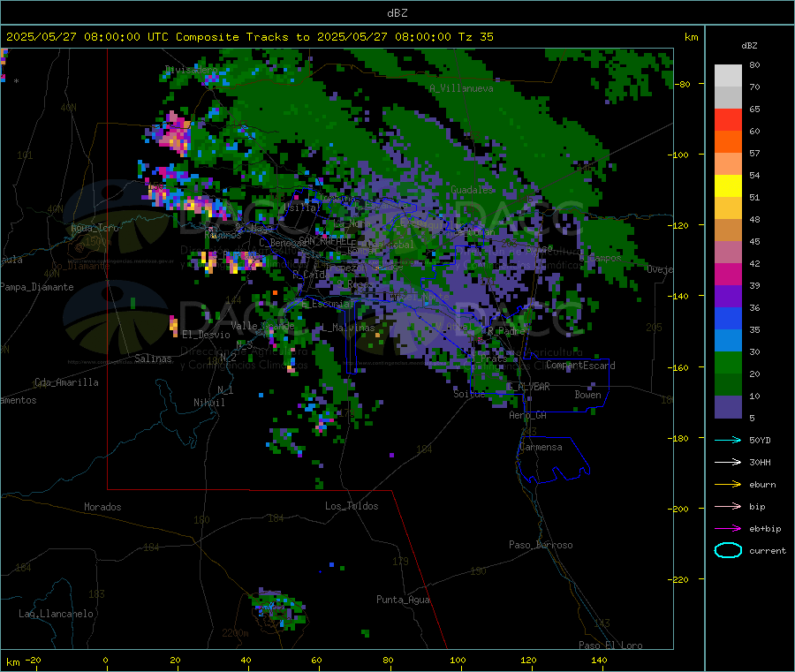Click the 'El_Desvio' map label

(206, 335)
